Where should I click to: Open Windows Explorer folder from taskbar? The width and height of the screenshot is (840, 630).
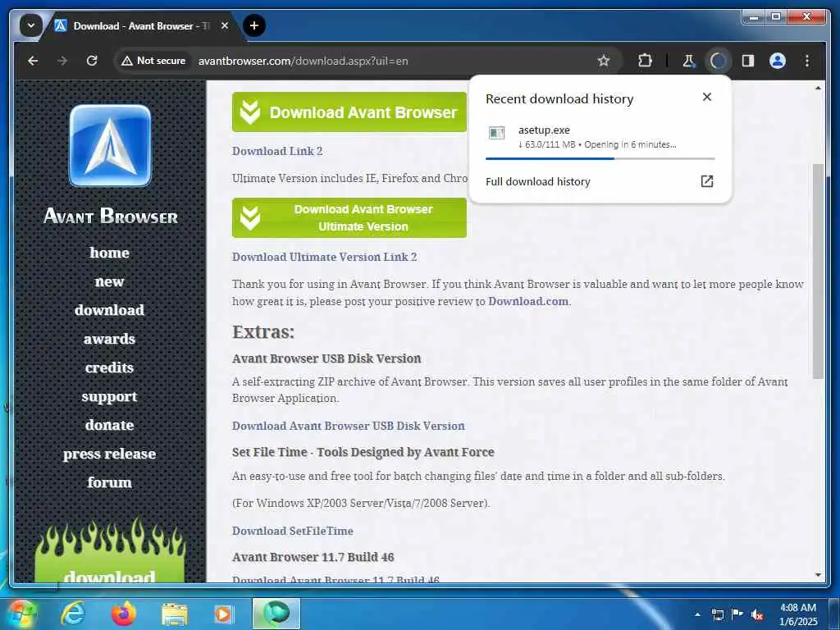click(175, 614)
